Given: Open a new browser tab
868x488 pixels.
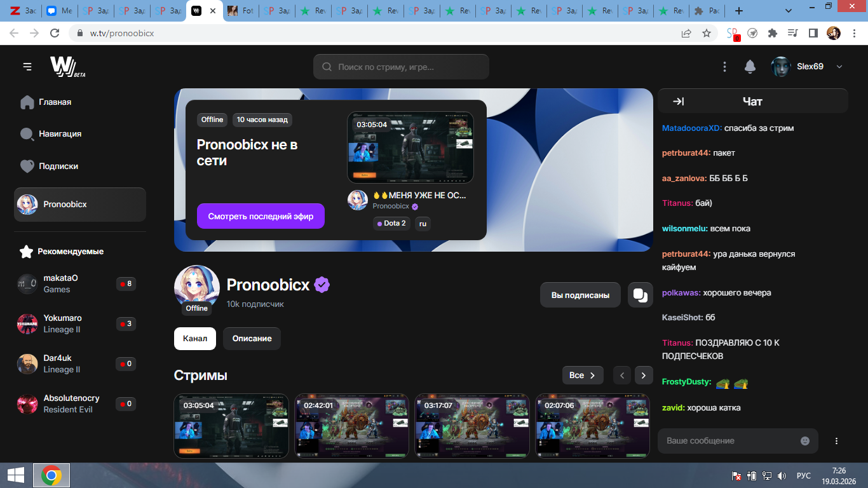Looking at the screenshot, I should click(738, 11).
